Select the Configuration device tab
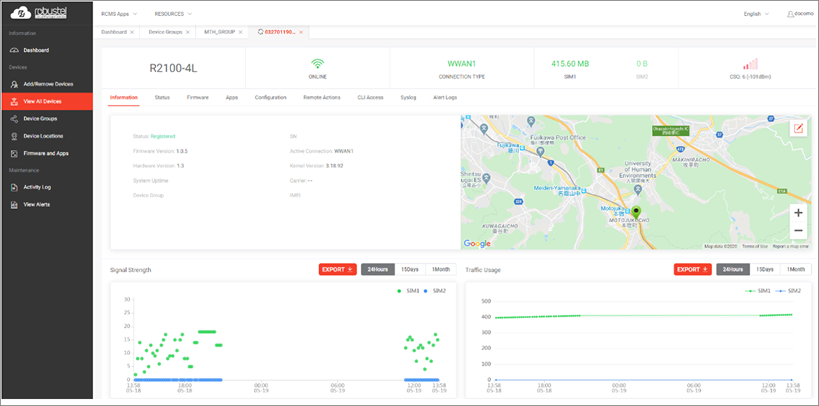This screenshot has height=406, width=819. [271, 97]
